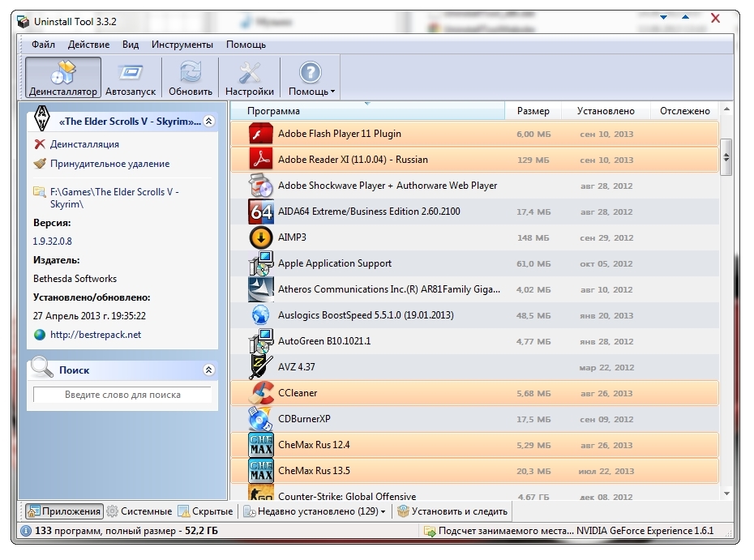Click the version number 1.9.32.0.8
Viewport: 754px width, 560px height.
coord(53,242)
